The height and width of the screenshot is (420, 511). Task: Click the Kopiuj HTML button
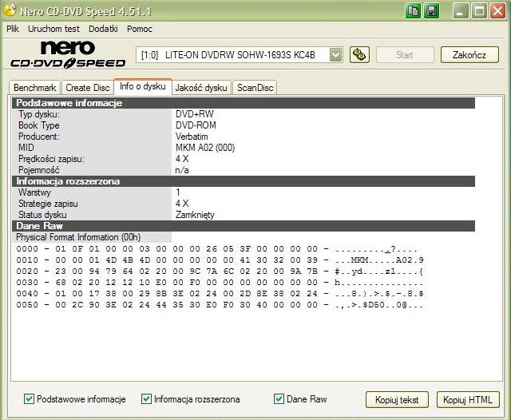coord(468,399)
